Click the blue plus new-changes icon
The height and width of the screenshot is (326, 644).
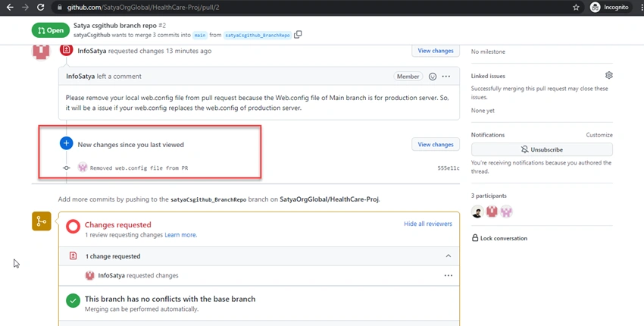point(66,143)
